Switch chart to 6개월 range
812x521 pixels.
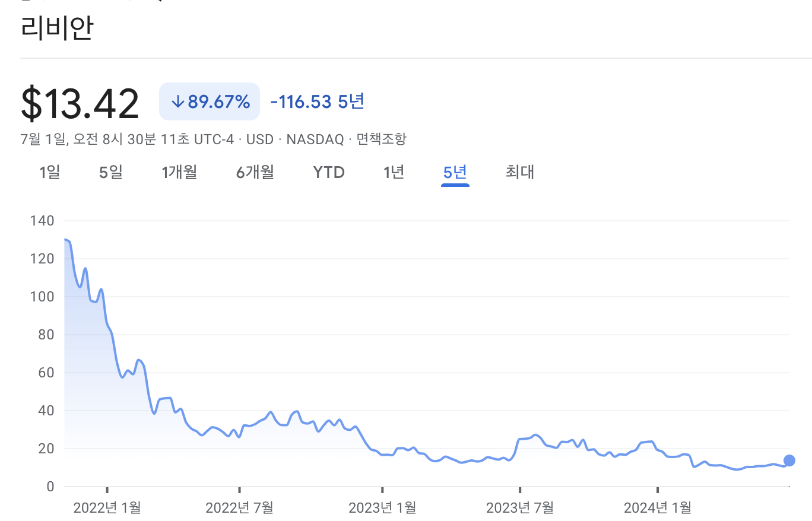point(255,173)
